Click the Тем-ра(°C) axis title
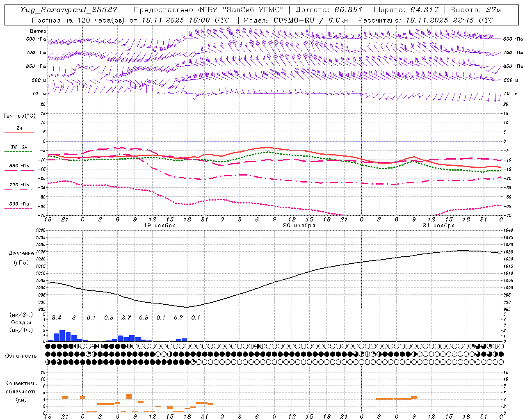Screen dimensions: 525x420 [x=19, y=116]
